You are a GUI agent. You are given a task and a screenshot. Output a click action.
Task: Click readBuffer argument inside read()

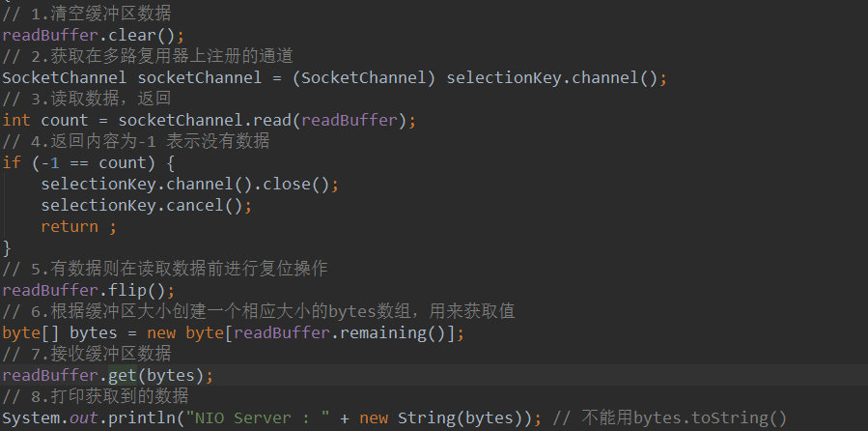pyautogui.click(x=350, y=120)
